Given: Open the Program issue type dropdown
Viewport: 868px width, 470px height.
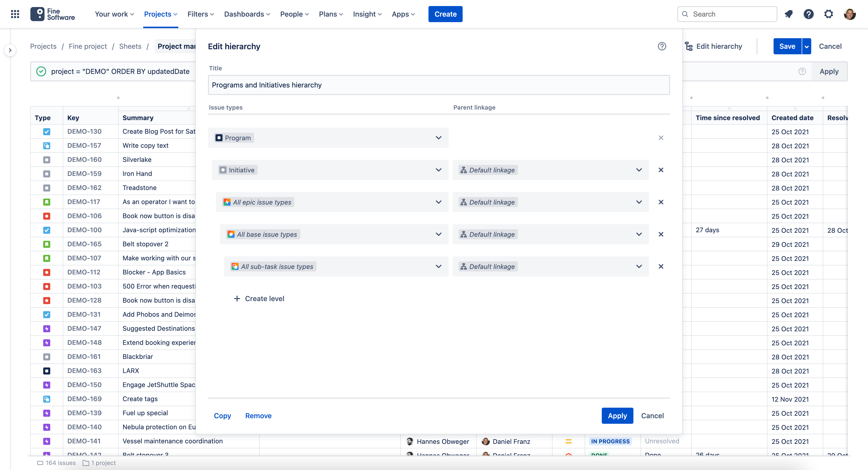Looking at the screenshot, I should click(328, 137).
